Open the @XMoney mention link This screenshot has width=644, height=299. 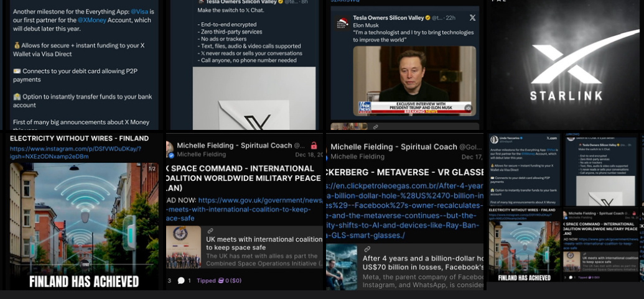[92, 20]
